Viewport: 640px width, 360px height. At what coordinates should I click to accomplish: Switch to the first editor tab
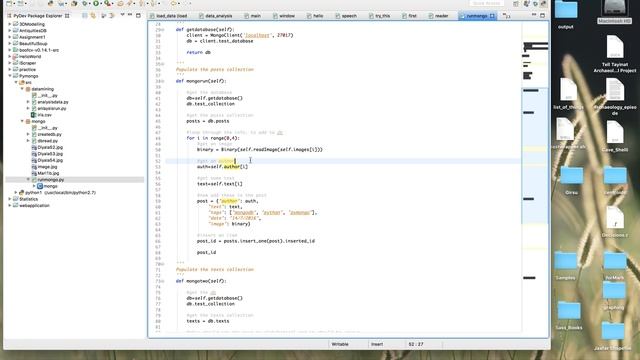[409, 16]
